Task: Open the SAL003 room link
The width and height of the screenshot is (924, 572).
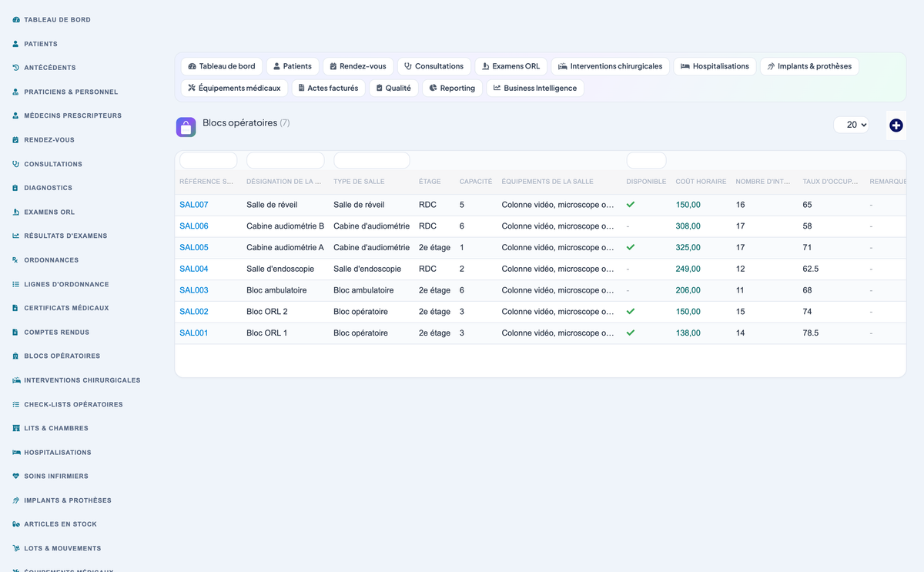Action: (194, 290)
